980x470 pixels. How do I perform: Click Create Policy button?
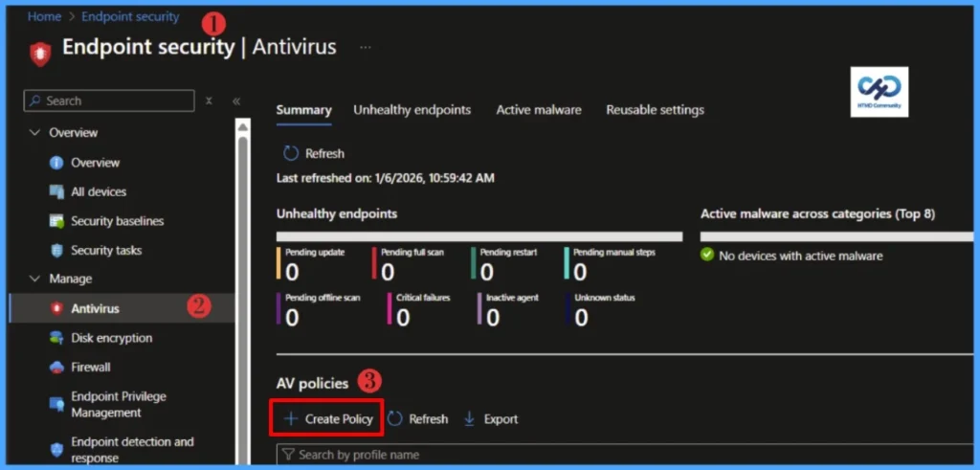coord(327,417)
